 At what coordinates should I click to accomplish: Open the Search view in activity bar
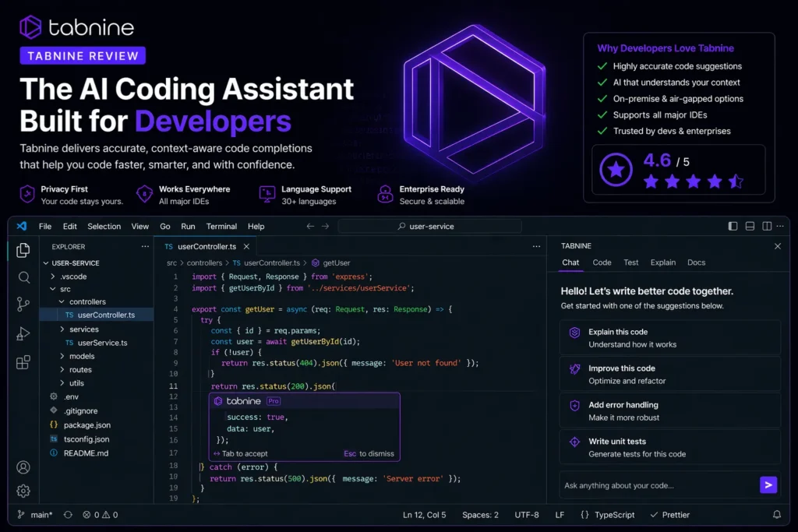point(23,277)
